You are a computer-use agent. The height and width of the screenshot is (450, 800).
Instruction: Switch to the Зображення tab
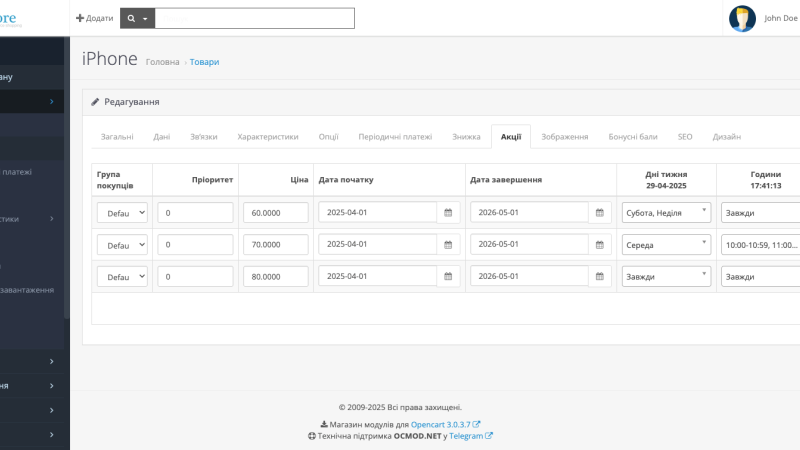pos(565,137)
